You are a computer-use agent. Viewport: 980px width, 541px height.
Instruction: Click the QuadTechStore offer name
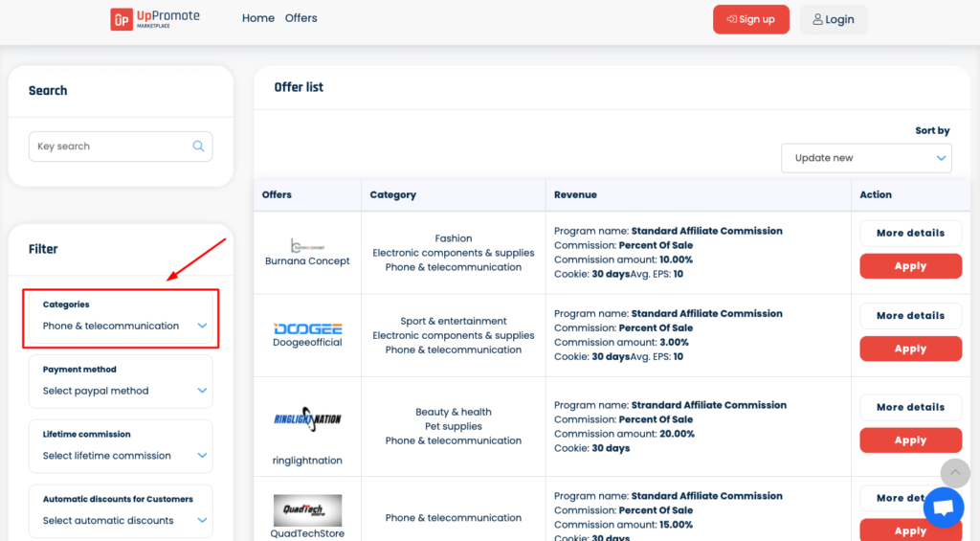[307, 533]
